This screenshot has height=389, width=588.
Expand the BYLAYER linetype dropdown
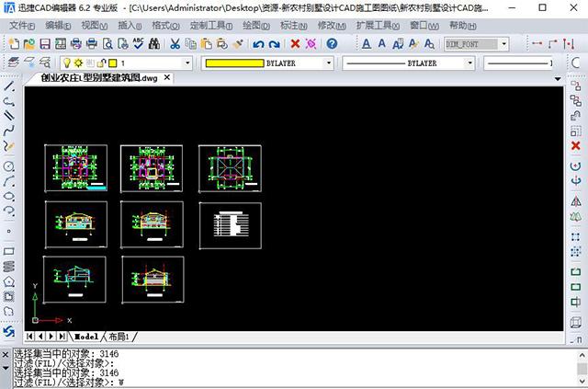[469, 63]
